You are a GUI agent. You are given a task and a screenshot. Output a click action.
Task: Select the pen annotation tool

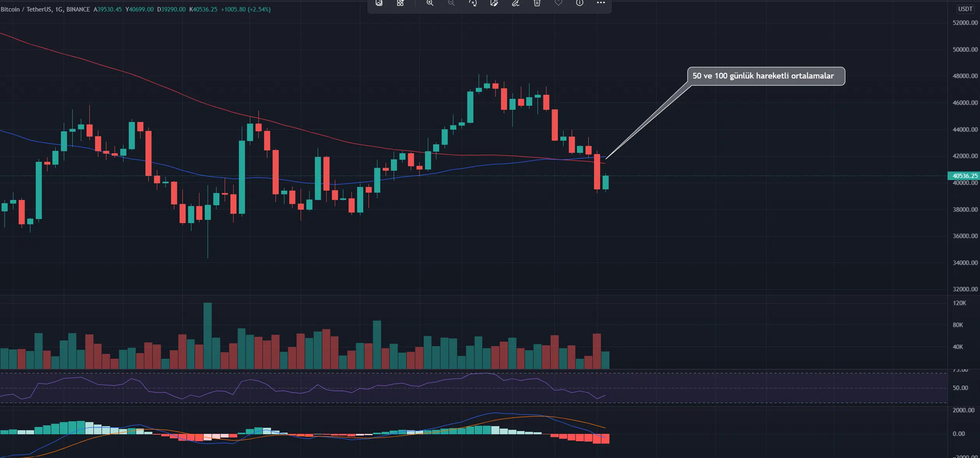(x=516, y=3)
